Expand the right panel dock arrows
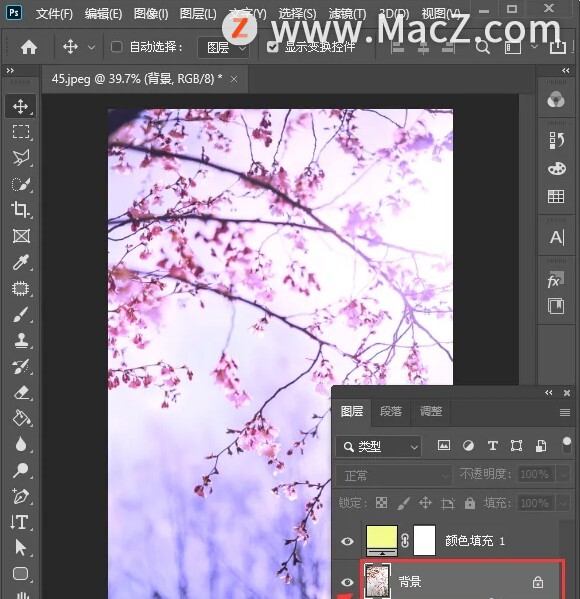Screen dimensions: 580x599 pyautogui.click(x=565, y=70)
